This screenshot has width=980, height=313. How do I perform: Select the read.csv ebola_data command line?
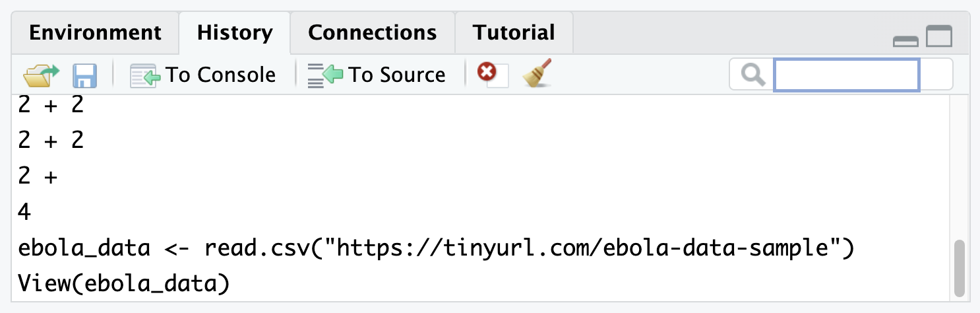436,248
